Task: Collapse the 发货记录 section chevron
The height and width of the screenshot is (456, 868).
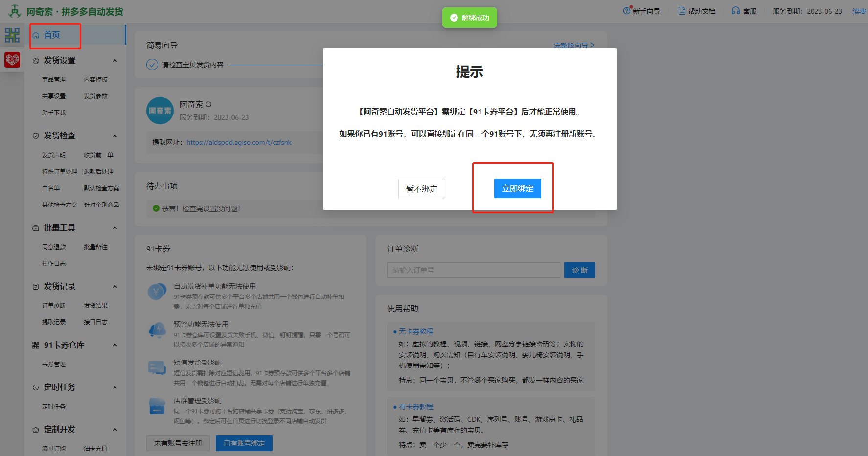Action: 115,287
